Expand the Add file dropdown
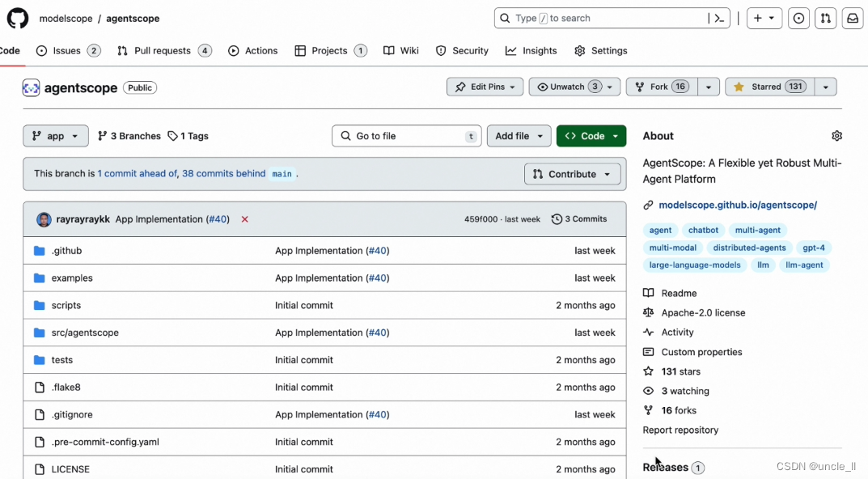Viewport: 868px width, 479px height. click(x=519, y=136)
